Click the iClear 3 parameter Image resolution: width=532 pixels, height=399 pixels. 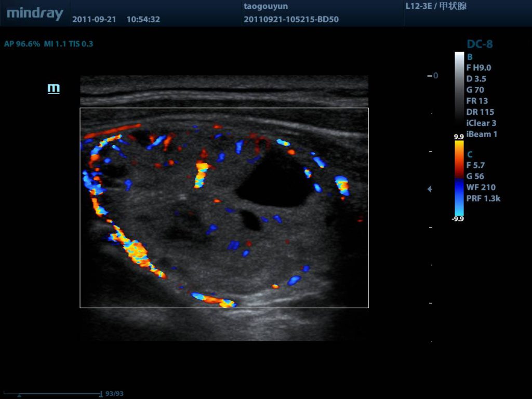(x=481, y=123)
